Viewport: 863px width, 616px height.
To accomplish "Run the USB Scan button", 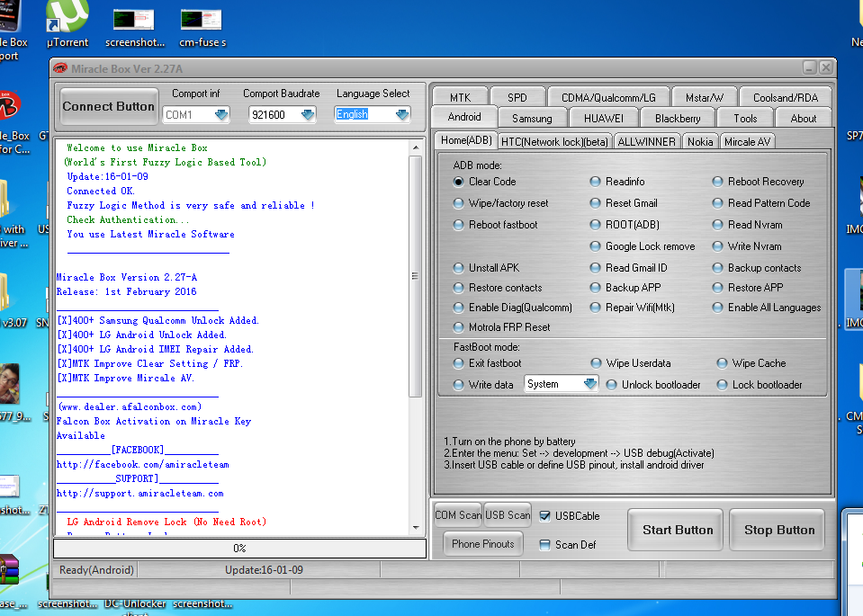I will [508, 515].
